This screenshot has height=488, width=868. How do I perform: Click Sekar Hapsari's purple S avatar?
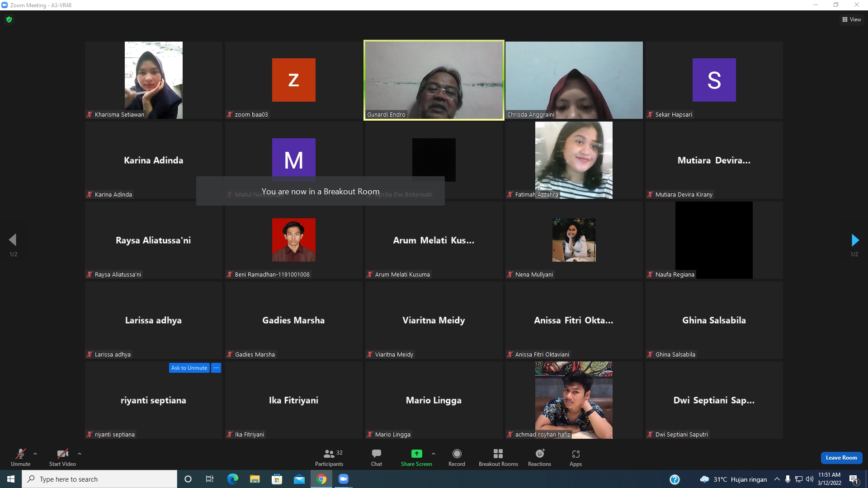[x=714, y=80]
